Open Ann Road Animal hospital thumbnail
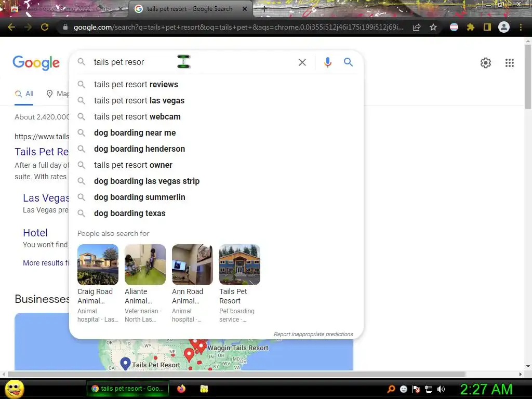This screenshot has height=399, width=532. pyautogui.click(x=192, y=264)
